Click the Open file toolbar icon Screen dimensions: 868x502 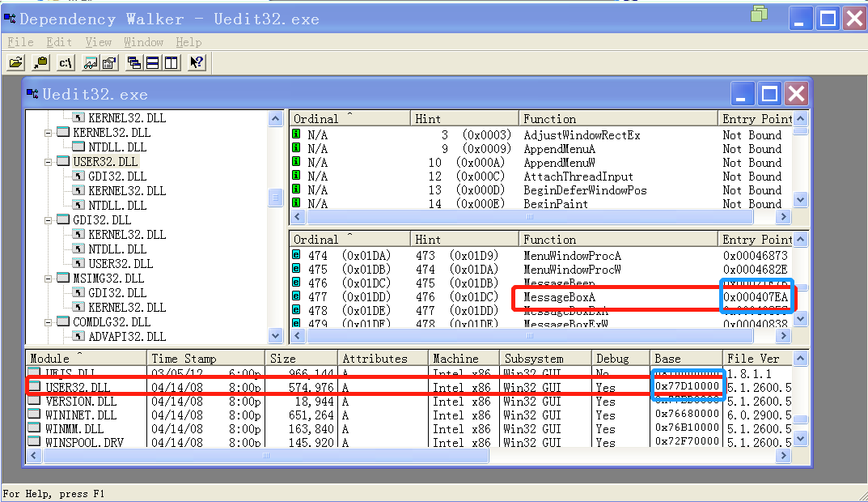pyautogui.click(x=16, y=63)
